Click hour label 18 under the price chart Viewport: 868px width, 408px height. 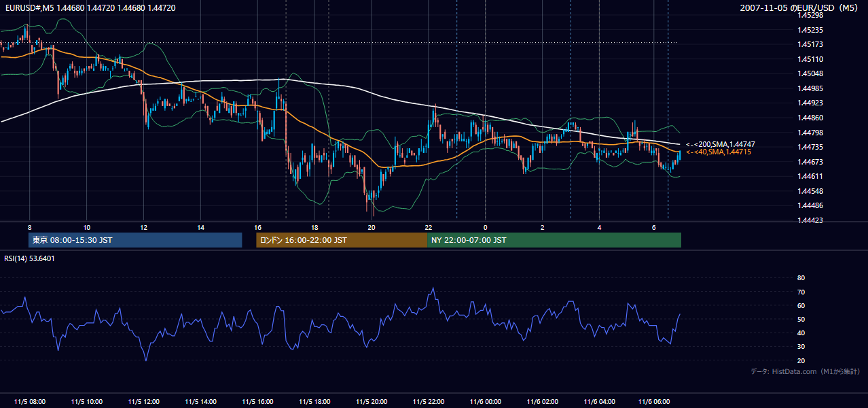pyautogui.click(x=314, y=227)
